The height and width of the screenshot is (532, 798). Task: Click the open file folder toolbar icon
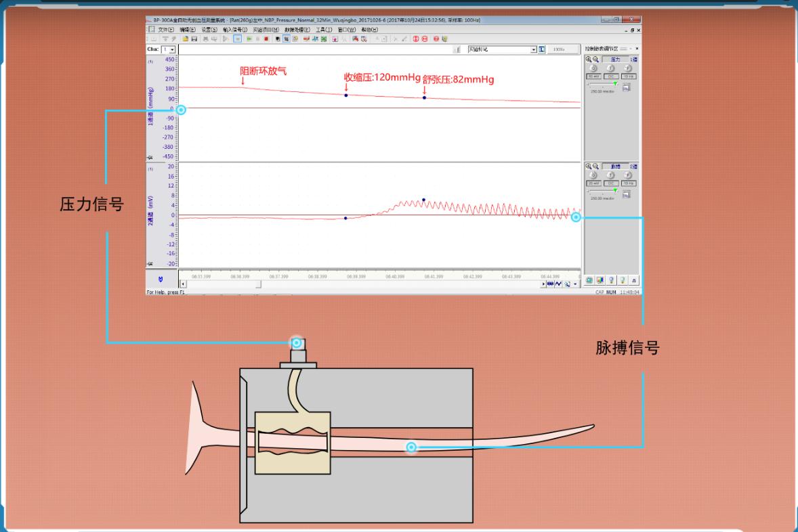[x=185, y=39]
